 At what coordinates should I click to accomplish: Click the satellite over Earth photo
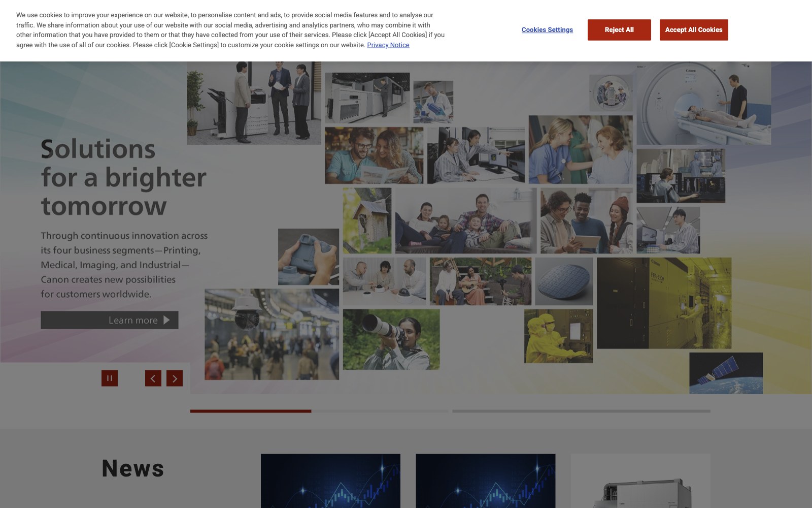click(726, 373)
